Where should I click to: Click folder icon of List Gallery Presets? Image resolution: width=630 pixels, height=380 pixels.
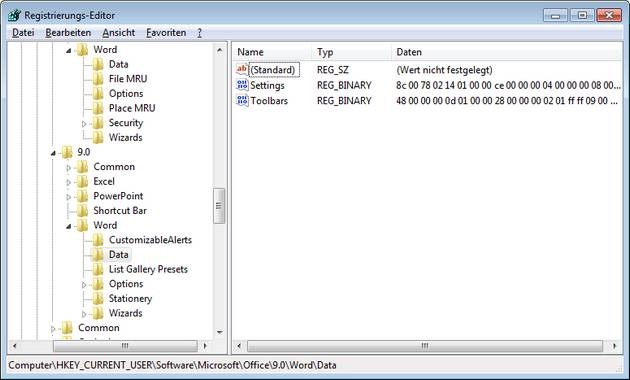[98, 270]
